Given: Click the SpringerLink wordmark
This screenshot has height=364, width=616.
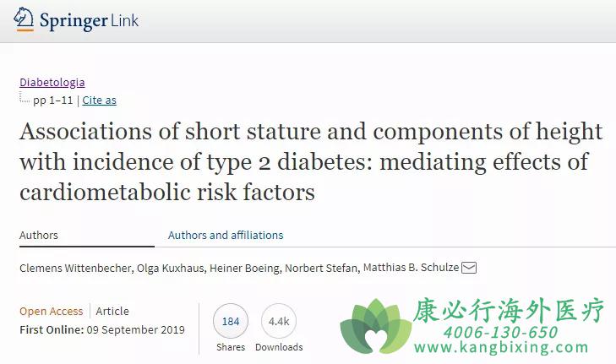Looking at the screenshot, I should [90, 21].
